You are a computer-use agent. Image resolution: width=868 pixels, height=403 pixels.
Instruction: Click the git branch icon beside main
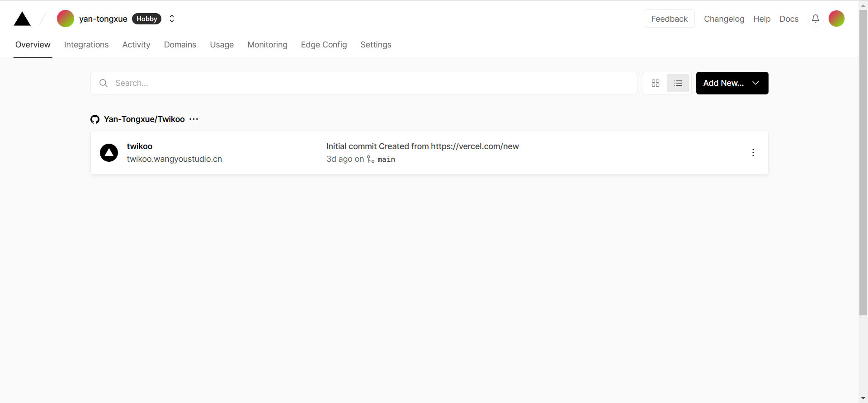tap(370, 159)
